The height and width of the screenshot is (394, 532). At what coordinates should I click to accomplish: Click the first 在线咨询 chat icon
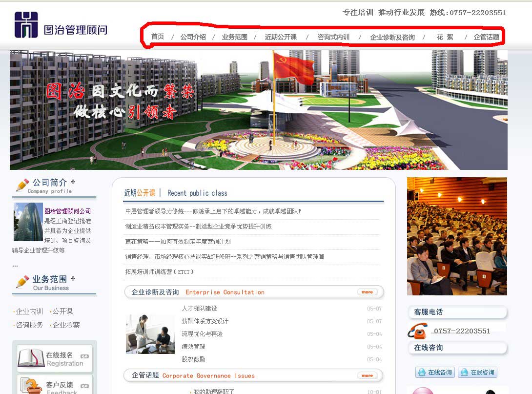[421, 372]
